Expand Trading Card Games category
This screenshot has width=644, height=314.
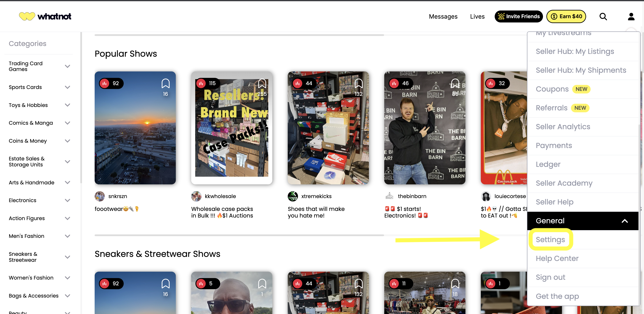67,66
